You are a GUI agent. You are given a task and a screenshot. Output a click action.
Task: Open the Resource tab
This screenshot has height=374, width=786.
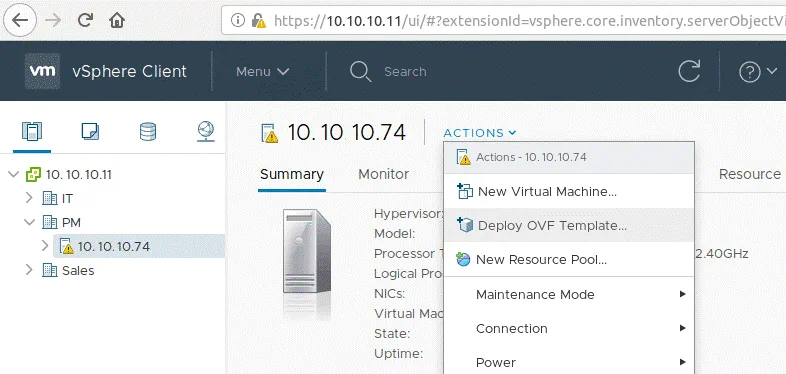click(749, 174)
